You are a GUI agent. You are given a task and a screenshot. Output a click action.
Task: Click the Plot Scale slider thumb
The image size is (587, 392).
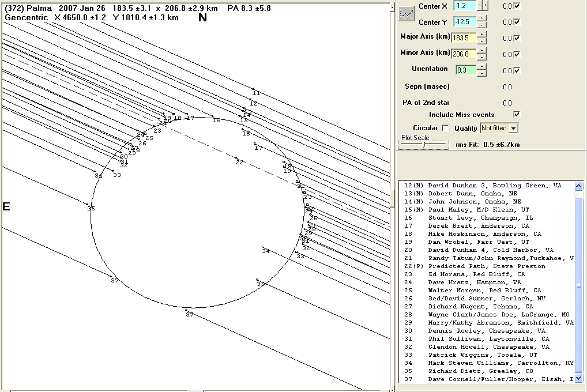[424, 145]
